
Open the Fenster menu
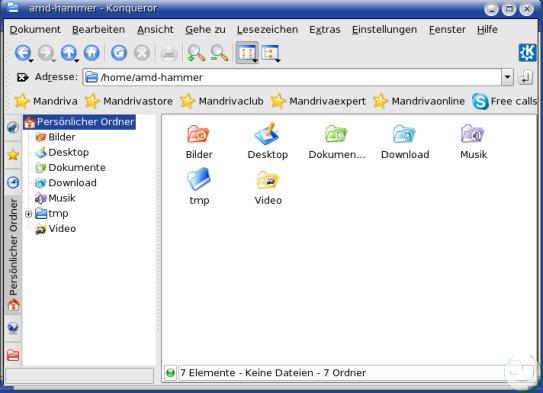point(447,30)
